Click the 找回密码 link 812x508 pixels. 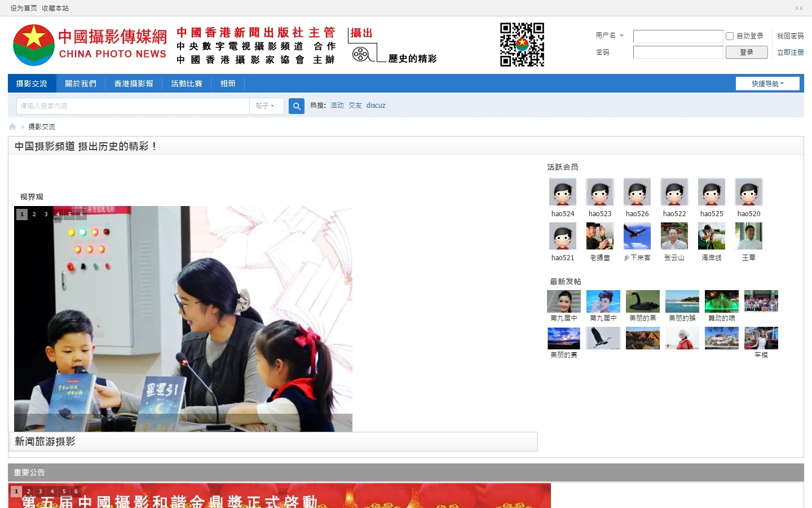(791, 36)
